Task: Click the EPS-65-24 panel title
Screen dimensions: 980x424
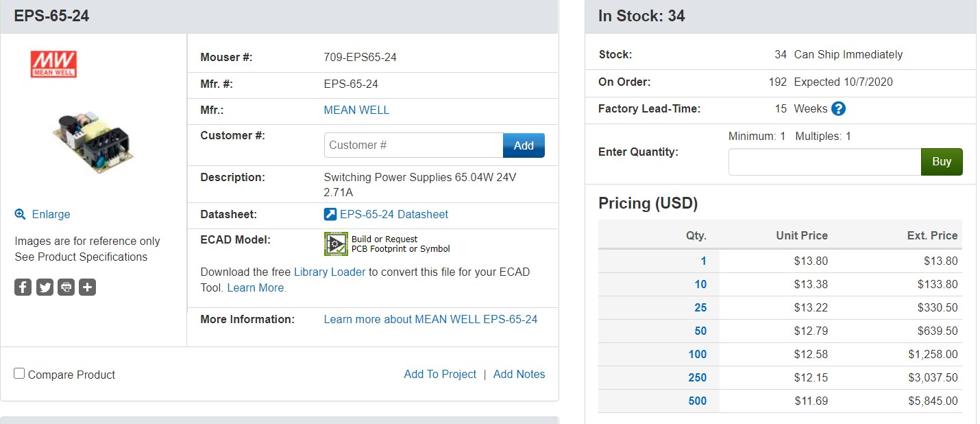Action: point(51,16)
